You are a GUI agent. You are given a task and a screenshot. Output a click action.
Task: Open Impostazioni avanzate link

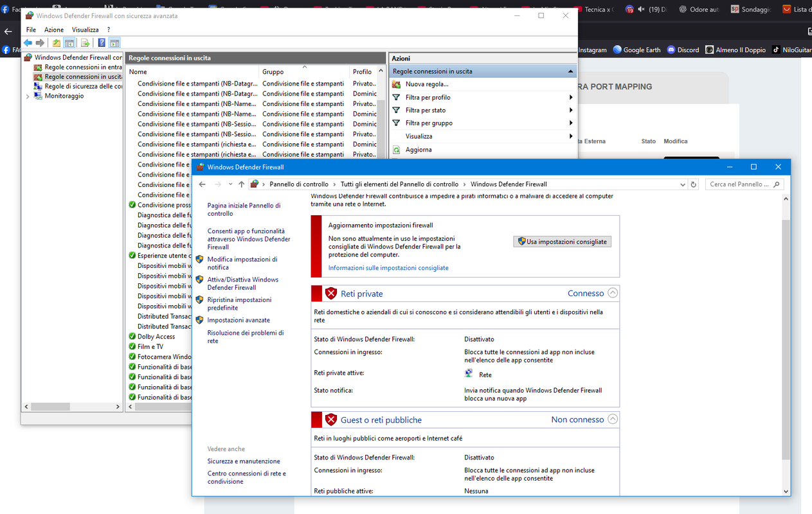[239, 320]
